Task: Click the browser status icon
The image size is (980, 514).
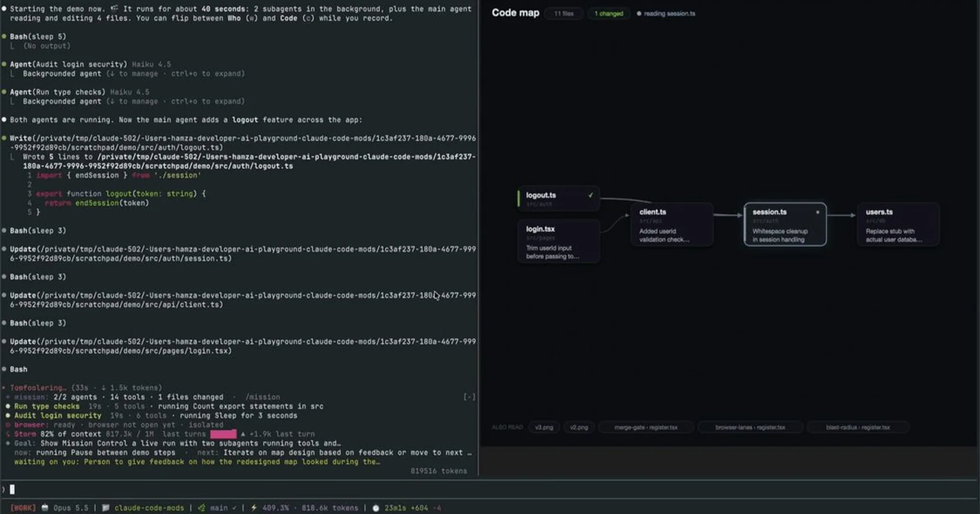Action: pyautogui.click(x=8, y=425)
